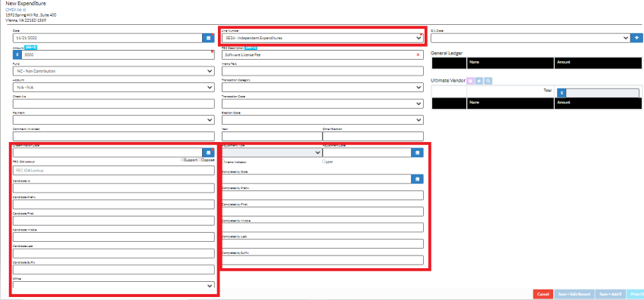Image resolution: width=644 pixels, height=300 pixels.
Task: Open the Fund NC - Non Contribution dropdown
Action: pyautogui.click(x=114, y=71)
